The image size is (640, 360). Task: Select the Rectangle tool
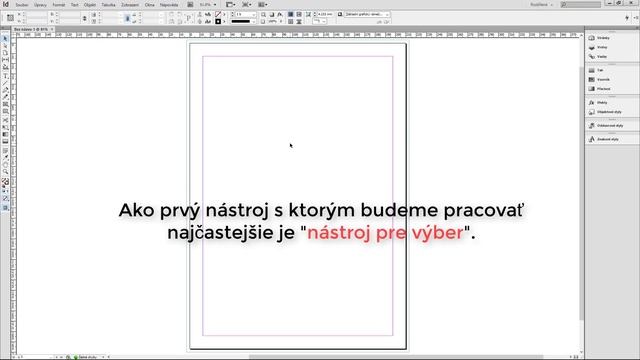pyautogui.click(x=5, y=111)
